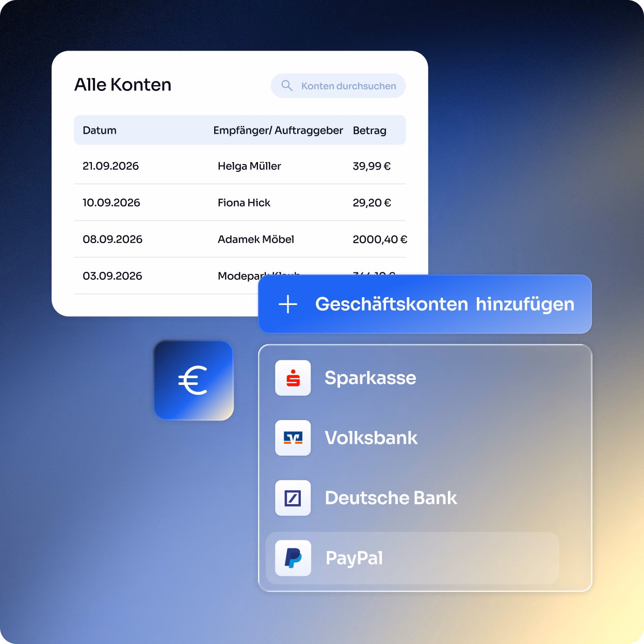Add business accounts via Geschäftskonten hinzufügen
Screen dimensions: 644x644
(x=425, y=304)
